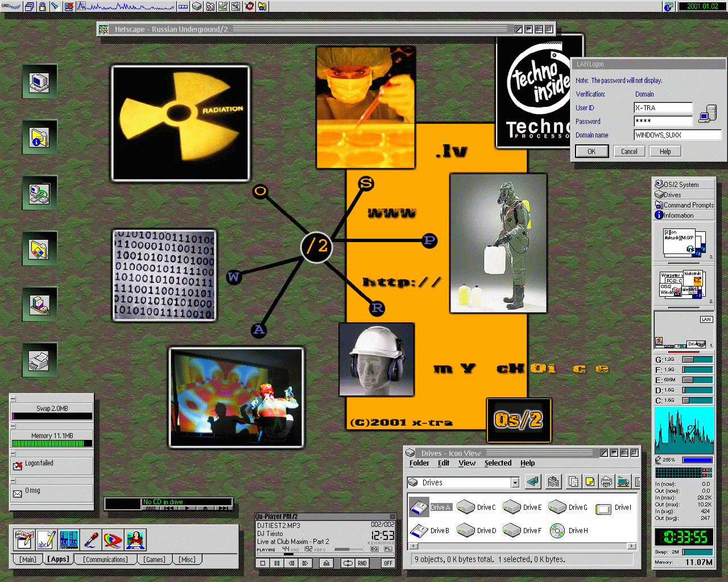This screenshot has width=728, height=582.
Task: Click the shredder icon in Drives toolbar
Action: [607, 482]
